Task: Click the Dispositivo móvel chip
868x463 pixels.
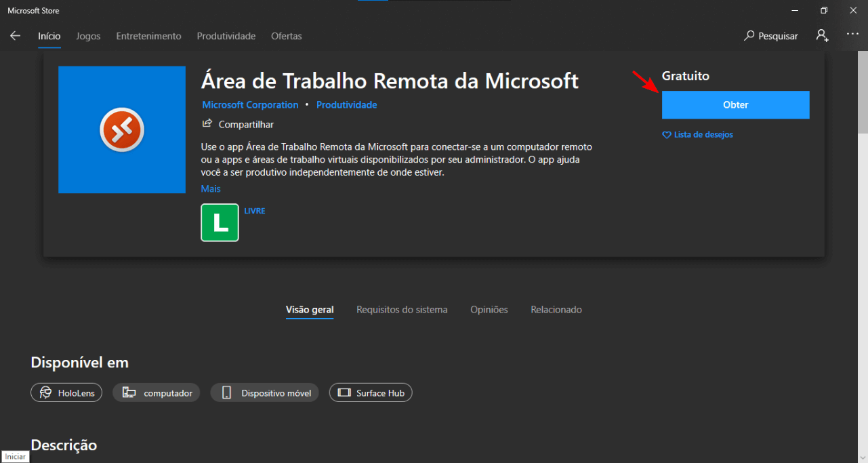Action: click(x=264, y=392)
